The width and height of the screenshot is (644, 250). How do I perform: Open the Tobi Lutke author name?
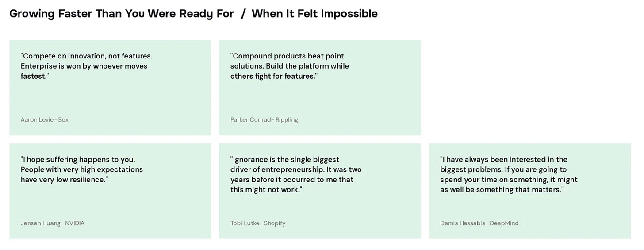[245, 223]
